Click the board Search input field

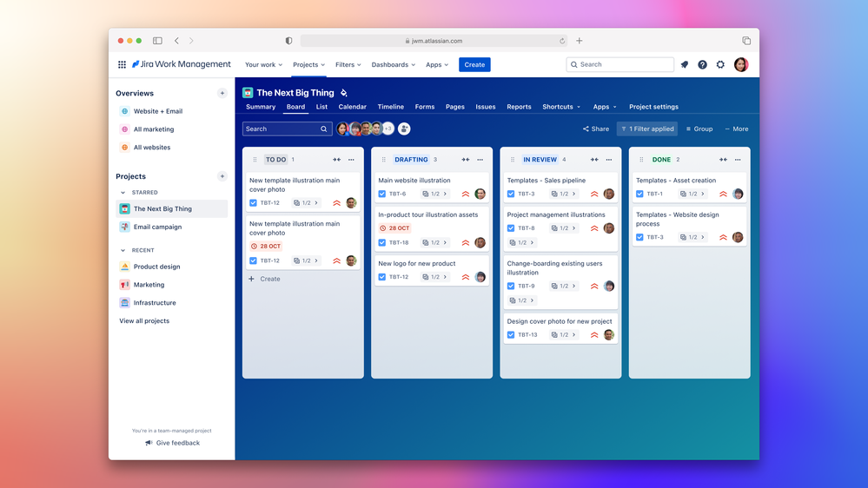tap(288, 129)
